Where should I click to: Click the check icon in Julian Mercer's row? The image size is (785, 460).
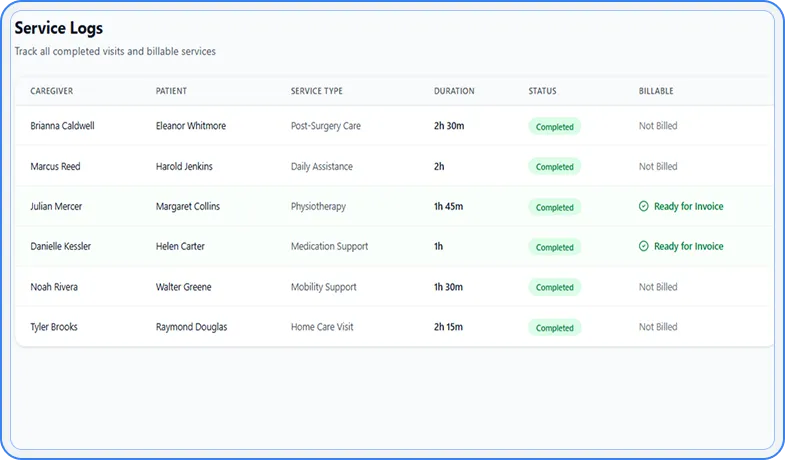click(644, 207)
